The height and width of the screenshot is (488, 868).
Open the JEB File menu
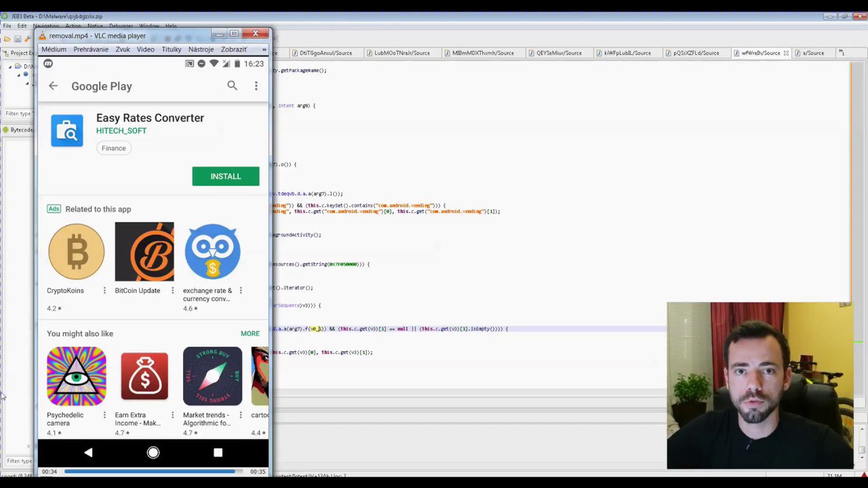click(7, 26)
